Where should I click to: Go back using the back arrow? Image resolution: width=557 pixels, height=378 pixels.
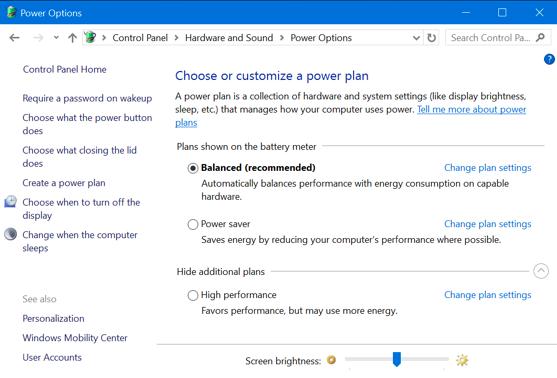(x=15, y=38)
